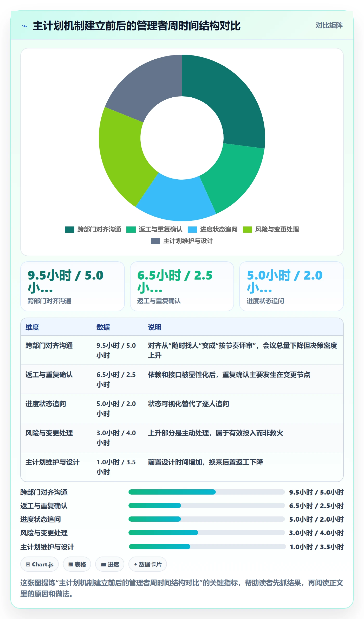Click the 进度状态追问 progress bar
This screenshot has height=619, width=364.
click(x=207, y=519)
